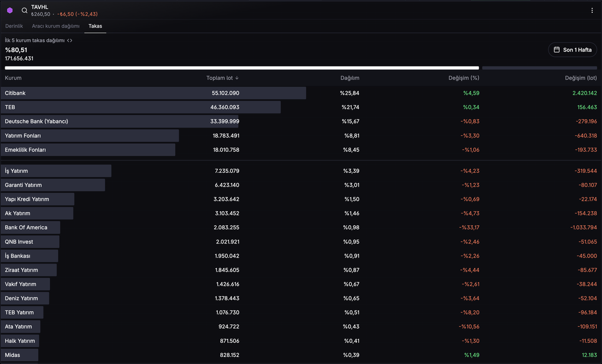Open the three-dot more options menu

click(x=591, y=11)
